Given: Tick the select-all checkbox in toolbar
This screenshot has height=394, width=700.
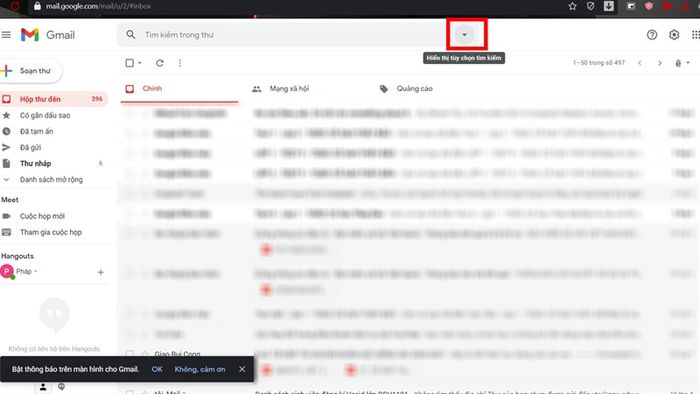Looking at the screenshot, I should point(129,63).
